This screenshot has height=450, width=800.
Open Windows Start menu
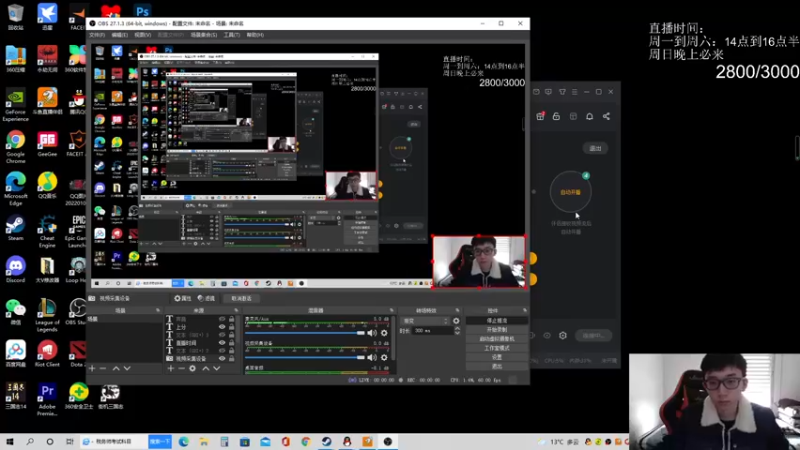[10, 441]
